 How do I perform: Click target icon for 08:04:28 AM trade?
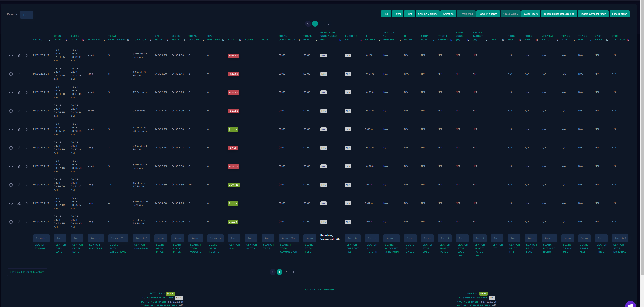(x=11, y=92)
